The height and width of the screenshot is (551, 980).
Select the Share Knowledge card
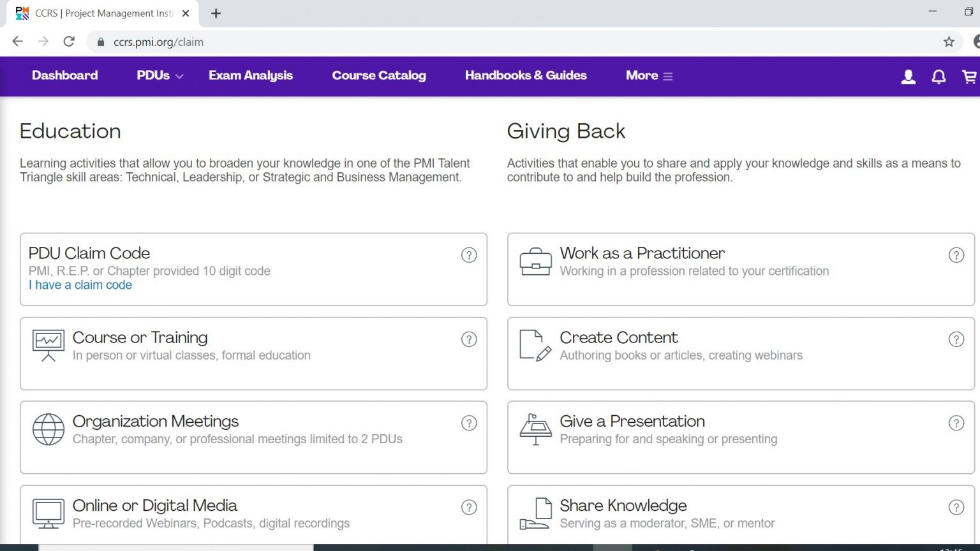pos(741,515)
